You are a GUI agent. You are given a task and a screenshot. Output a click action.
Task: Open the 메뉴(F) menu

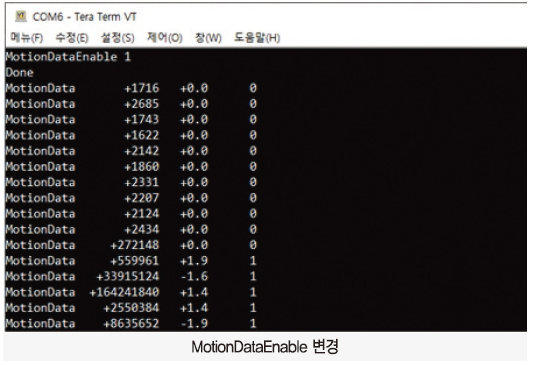click(x=27, y=37)
